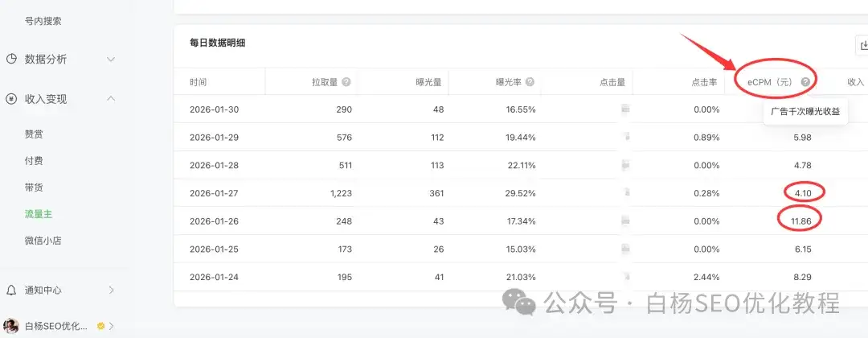The width and height of the screenshot is (868, 338).
Task: Open 号内搜索 in the sidebar
Action: (43, 21)
